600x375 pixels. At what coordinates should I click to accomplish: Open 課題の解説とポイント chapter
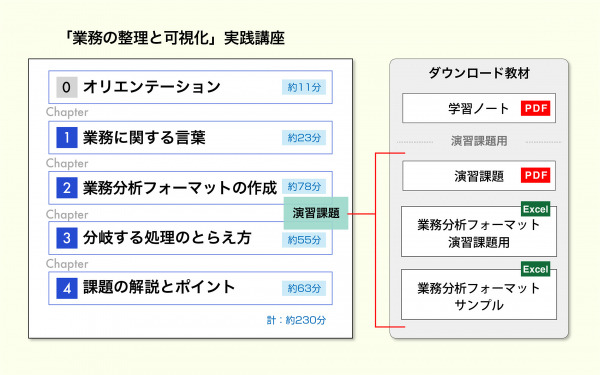coord(190,288)
